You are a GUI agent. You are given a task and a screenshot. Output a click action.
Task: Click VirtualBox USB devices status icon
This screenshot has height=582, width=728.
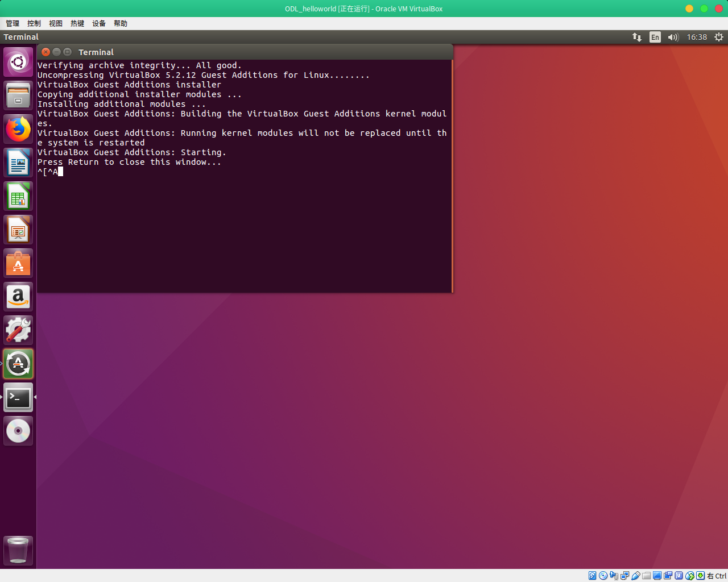[635, 576]
